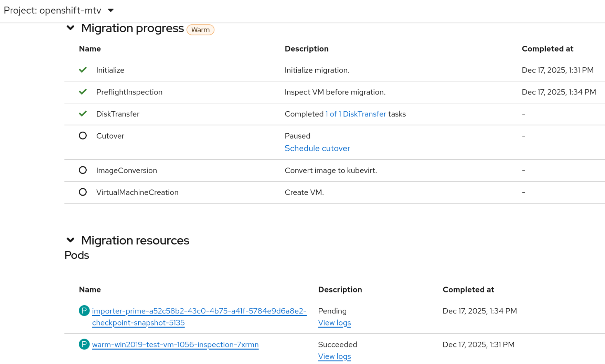Image resolution: width=605 pixels, height=364 pixels.
Task: Click the Migration resources heading text
Action: coord(135,240)
